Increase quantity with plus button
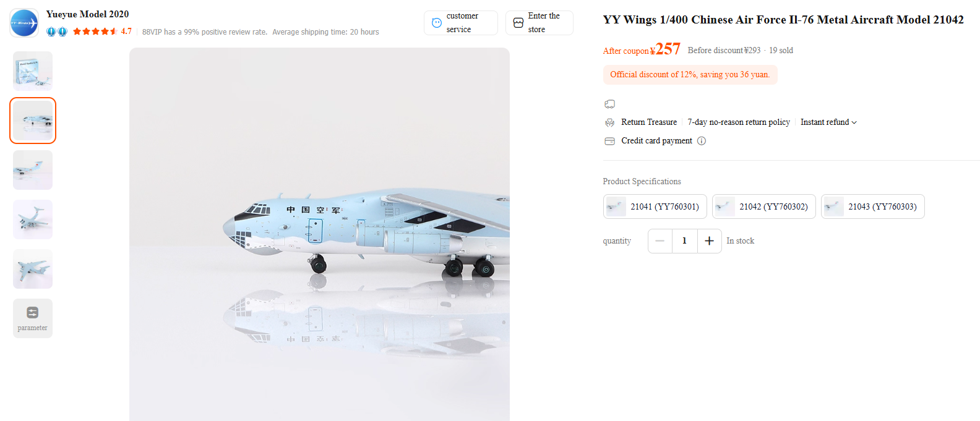 pyautogui.click(x=709, y=241)
